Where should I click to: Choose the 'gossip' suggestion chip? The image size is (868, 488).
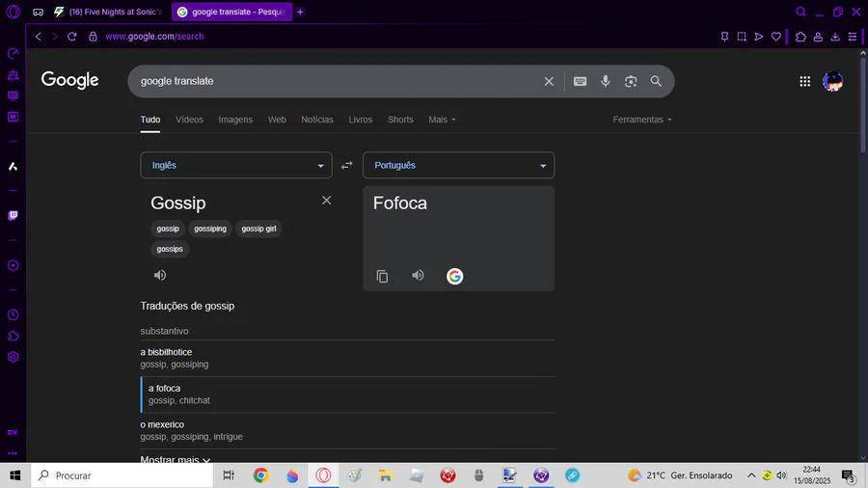coord(168,229)
